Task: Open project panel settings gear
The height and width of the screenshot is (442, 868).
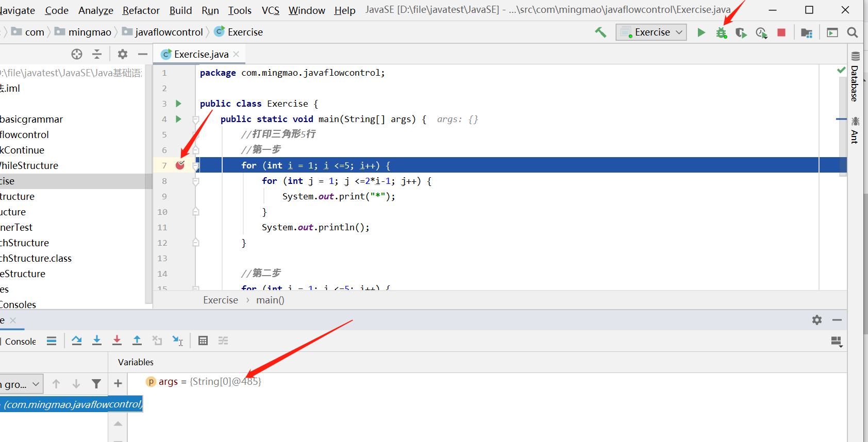Action: coord(123,54)
